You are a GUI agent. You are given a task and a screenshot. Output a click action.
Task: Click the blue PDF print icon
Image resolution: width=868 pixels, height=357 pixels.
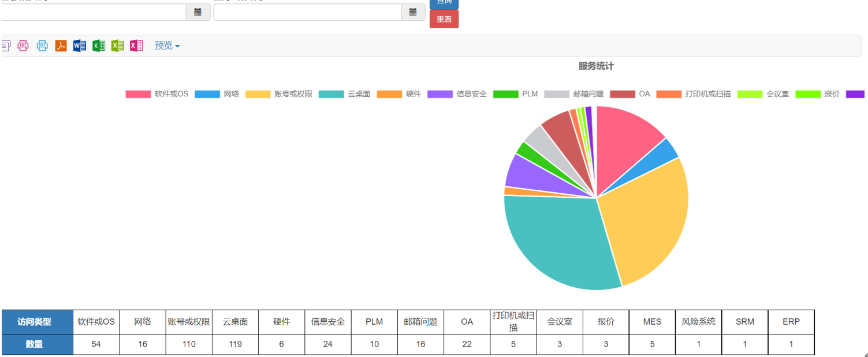(x=42, y=46)
